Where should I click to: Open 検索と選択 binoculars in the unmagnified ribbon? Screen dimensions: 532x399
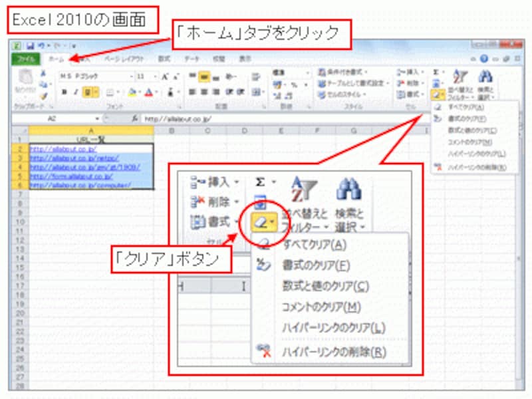pos(485,85)
